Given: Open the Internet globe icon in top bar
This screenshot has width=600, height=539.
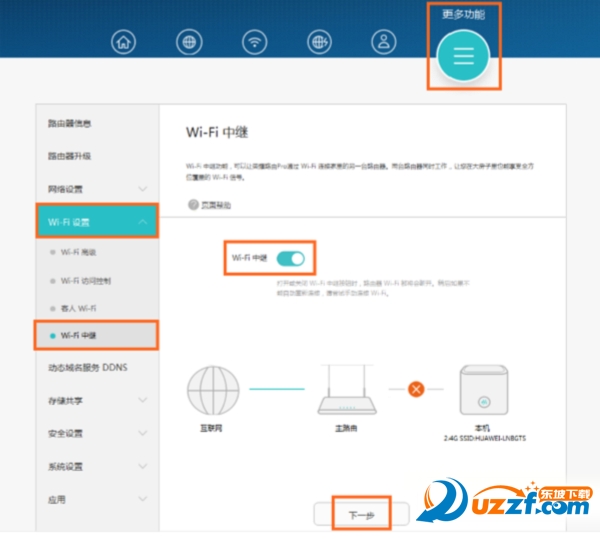Looking at the screenshot, I should tap(188, 43).
